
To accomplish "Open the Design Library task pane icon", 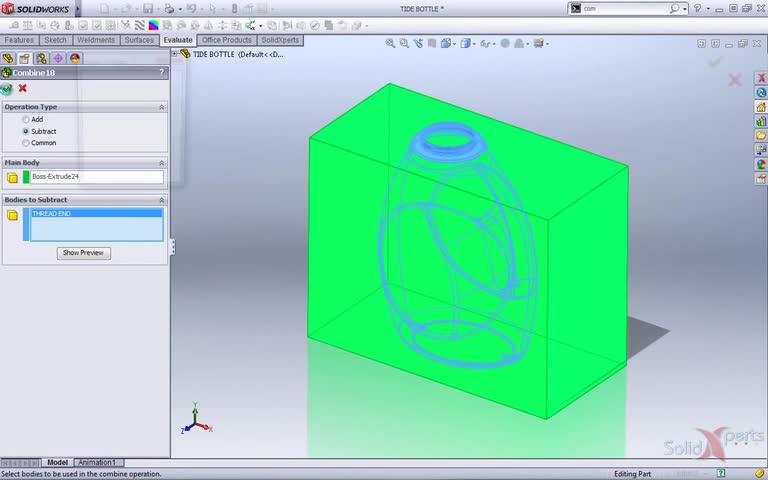I will [x=761, y=121].
